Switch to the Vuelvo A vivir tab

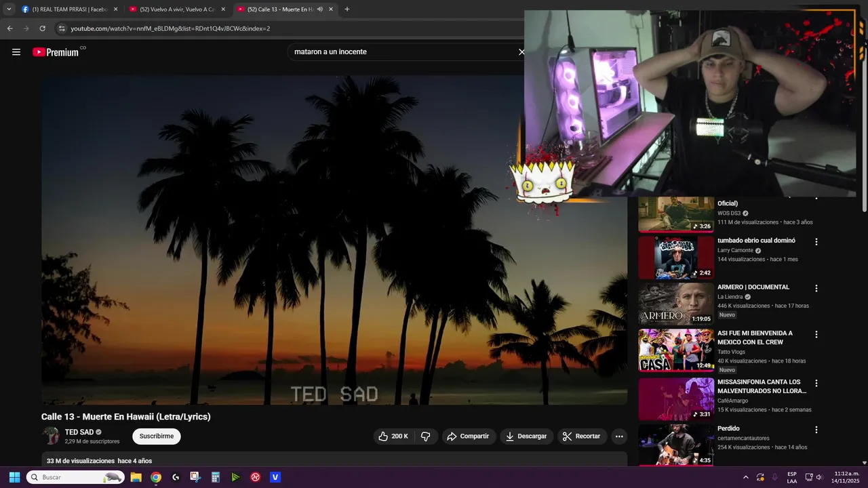(176, 9)
